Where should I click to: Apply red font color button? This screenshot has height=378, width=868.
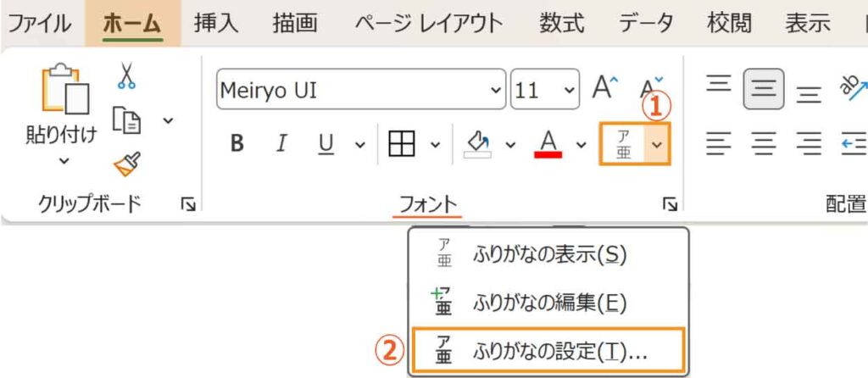[548, 144]
